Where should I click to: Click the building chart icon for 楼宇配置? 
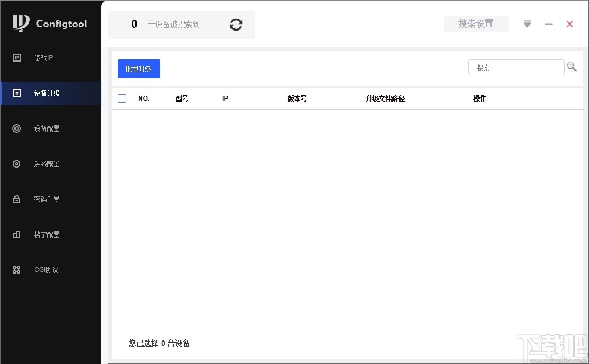point(17,234)
